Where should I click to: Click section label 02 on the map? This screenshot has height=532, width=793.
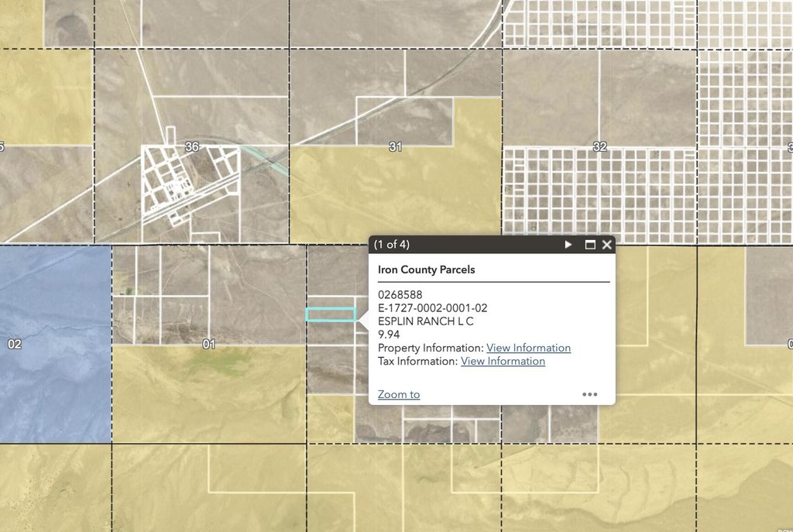pyautogui.click(x=15, y=344)
